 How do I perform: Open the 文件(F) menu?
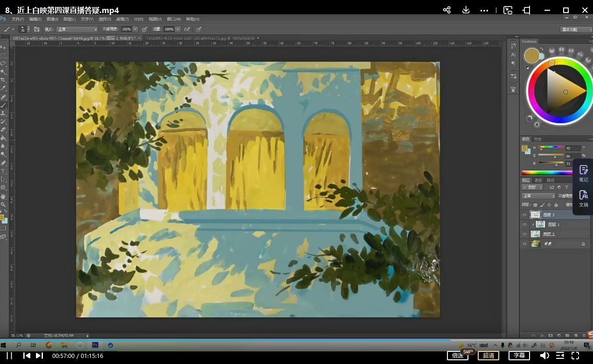[18, 19]
